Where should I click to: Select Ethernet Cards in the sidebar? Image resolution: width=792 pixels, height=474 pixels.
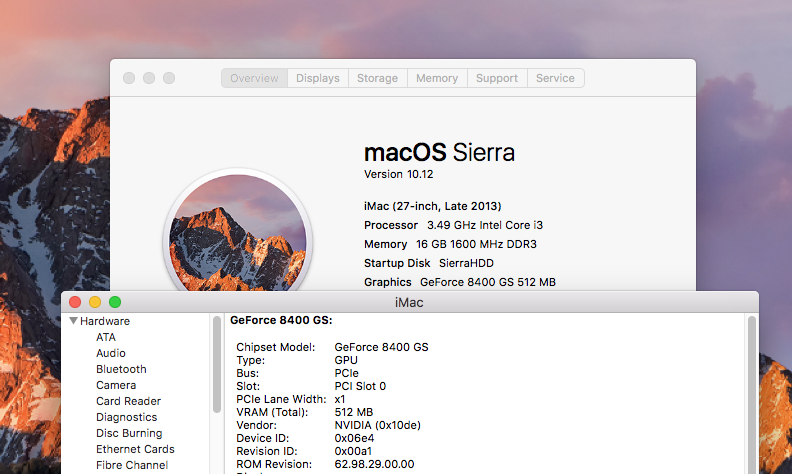pyautogui.click(x=135, y=449)
